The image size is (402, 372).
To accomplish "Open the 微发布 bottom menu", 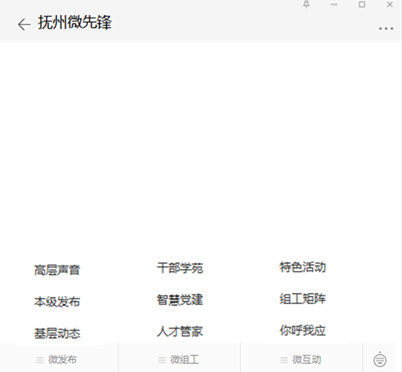I will (x=57, y=360).
